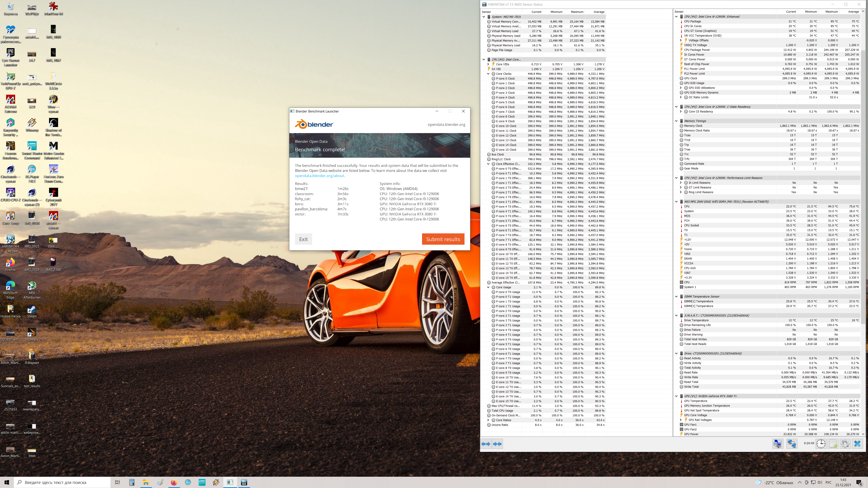Viewport: 868px width, 488px height.
Task: Expand the Voltage Offsets row
Action: (681, 40)
